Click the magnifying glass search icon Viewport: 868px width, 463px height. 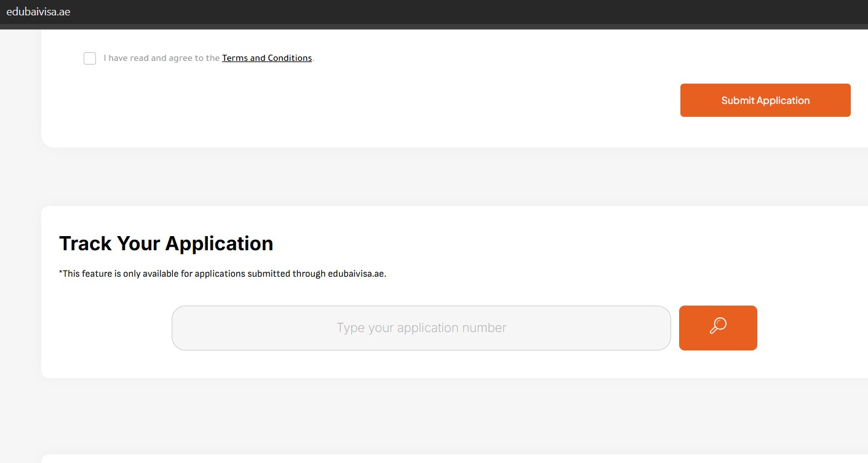tap(718, 326)
